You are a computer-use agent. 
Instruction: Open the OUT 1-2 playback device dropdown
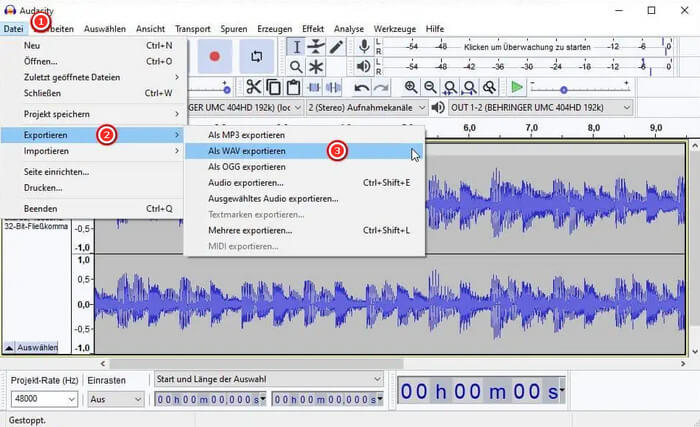[x=541, y=108]
